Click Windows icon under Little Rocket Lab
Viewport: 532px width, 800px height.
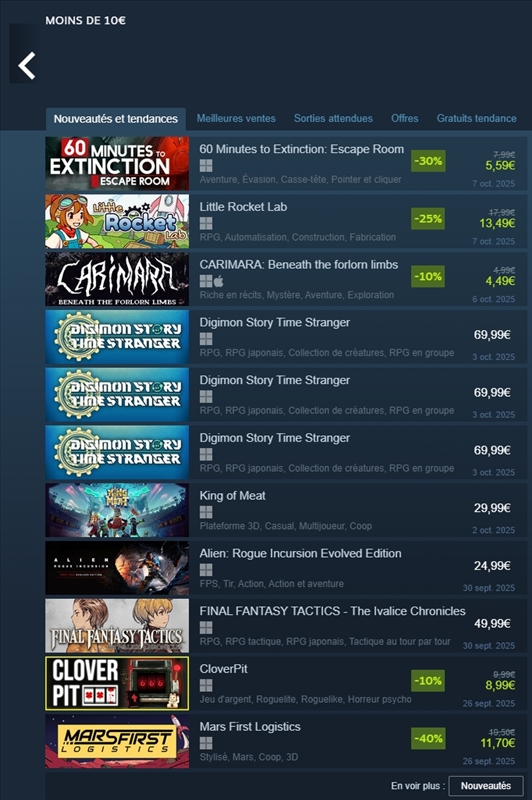(206, 223)
